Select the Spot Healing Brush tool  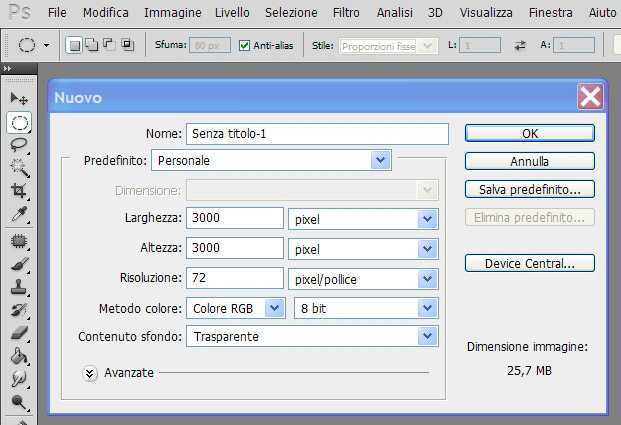(x=19, y=241)
